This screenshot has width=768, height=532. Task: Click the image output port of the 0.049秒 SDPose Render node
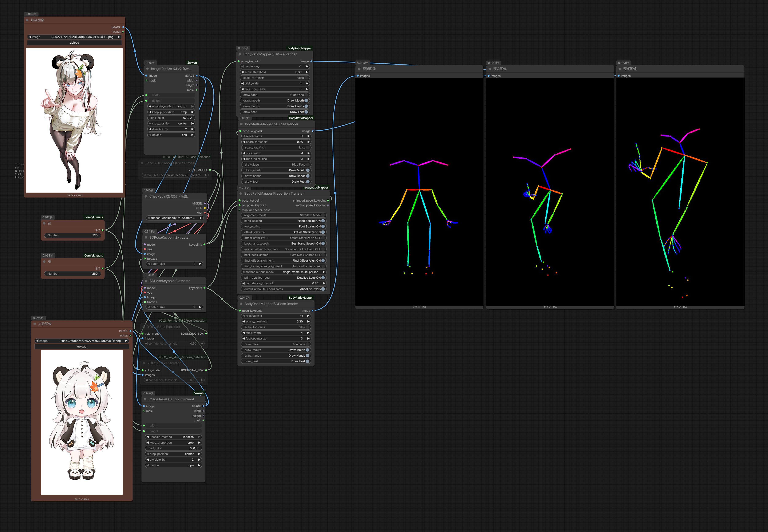point(312,311)
